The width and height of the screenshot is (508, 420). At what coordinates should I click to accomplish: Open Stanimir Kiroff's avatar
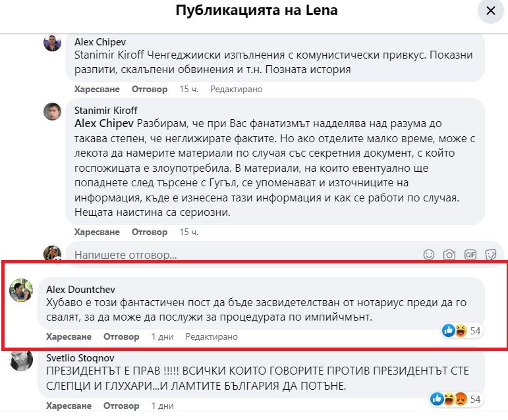(x=53, y=111)
